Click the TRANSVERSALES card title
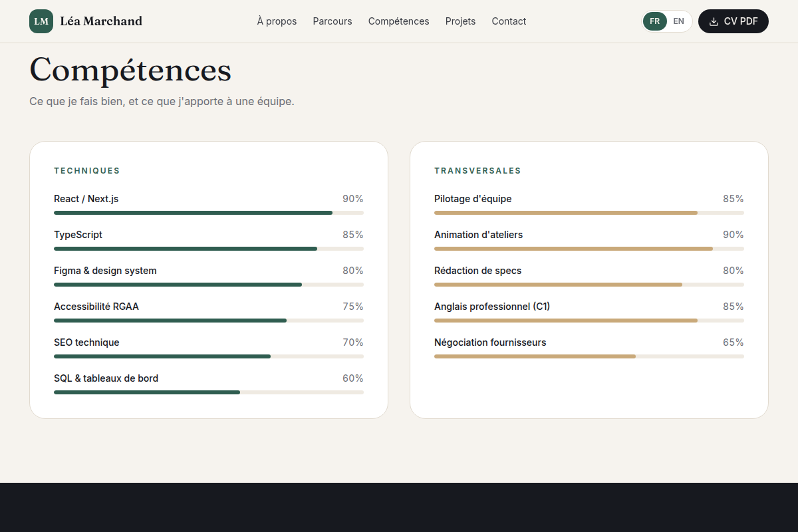Image resolution: width=798 pixels, height=532 pixels. [x=477, y=171]
